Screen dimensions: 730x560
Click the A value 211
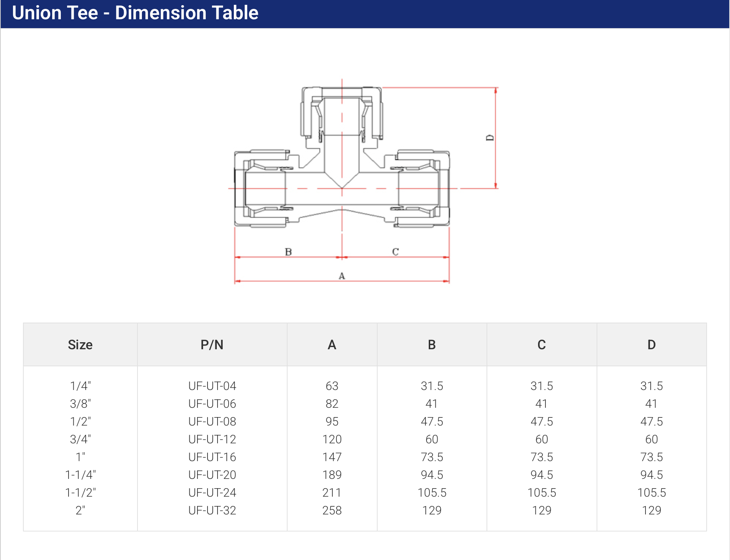[x=332, y=493]
